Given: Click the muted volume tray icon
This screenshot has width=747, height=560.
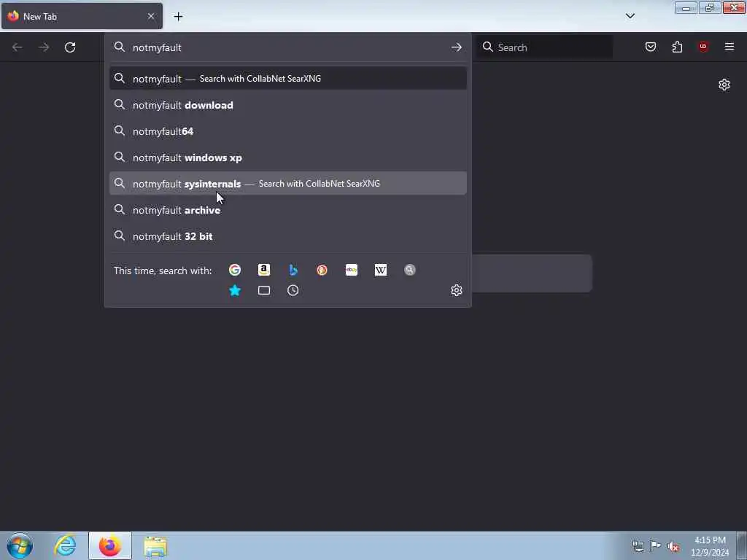Looking at the screenshot, I should [673, 547].
